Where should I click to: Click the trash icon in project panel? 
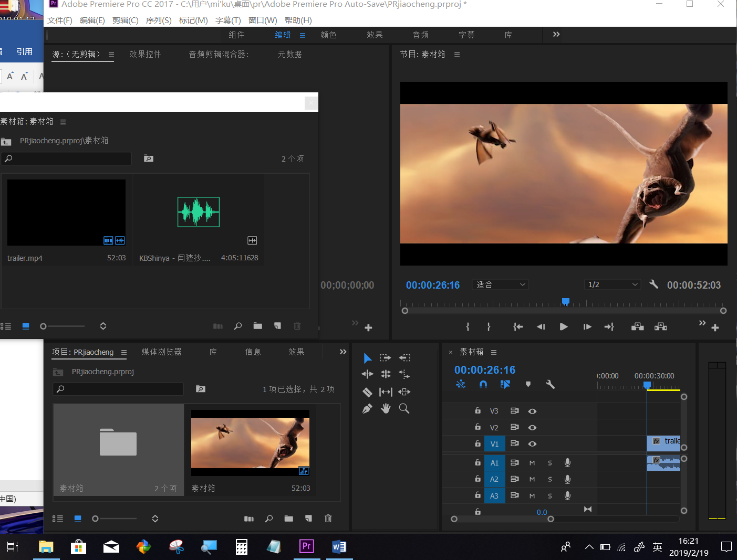pos(328,519)
